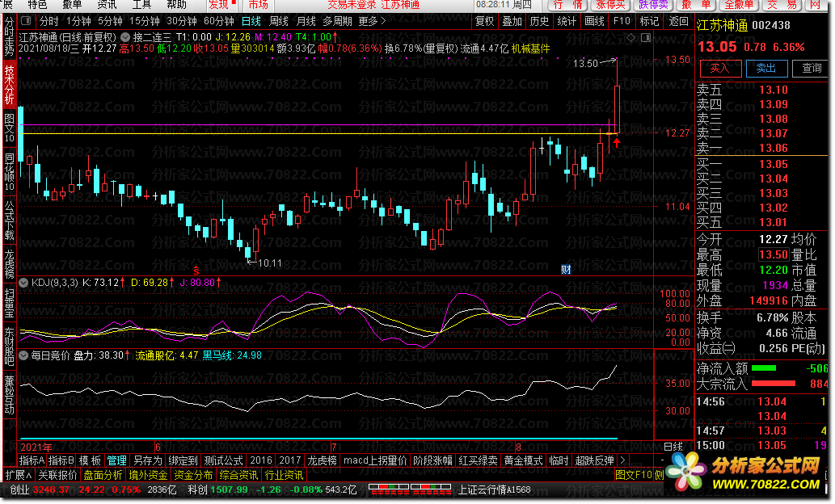This screenshot has width=835, height=504.
Task: Click the 标记 mark button
Action: (x=649, y=21)
